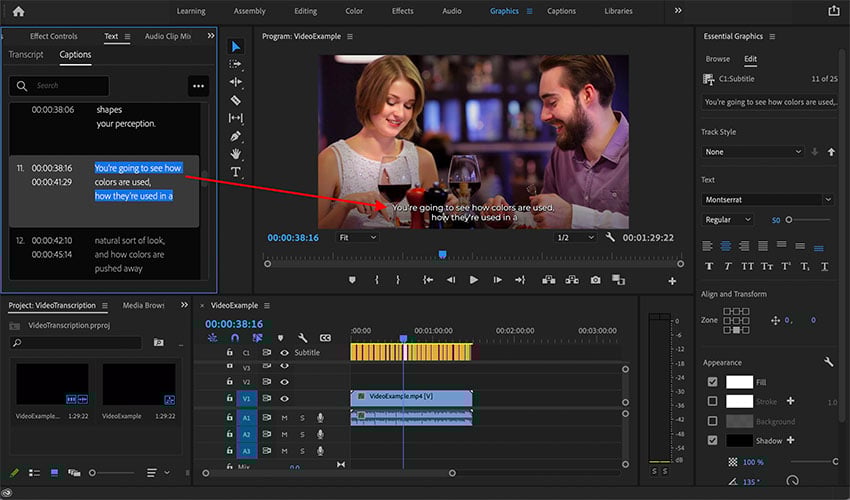Image resolution: width=850 pixels, height=500 pixels.
Task: Open the Captions workspace
Action: pyautogui.click(x=561, y=11)
